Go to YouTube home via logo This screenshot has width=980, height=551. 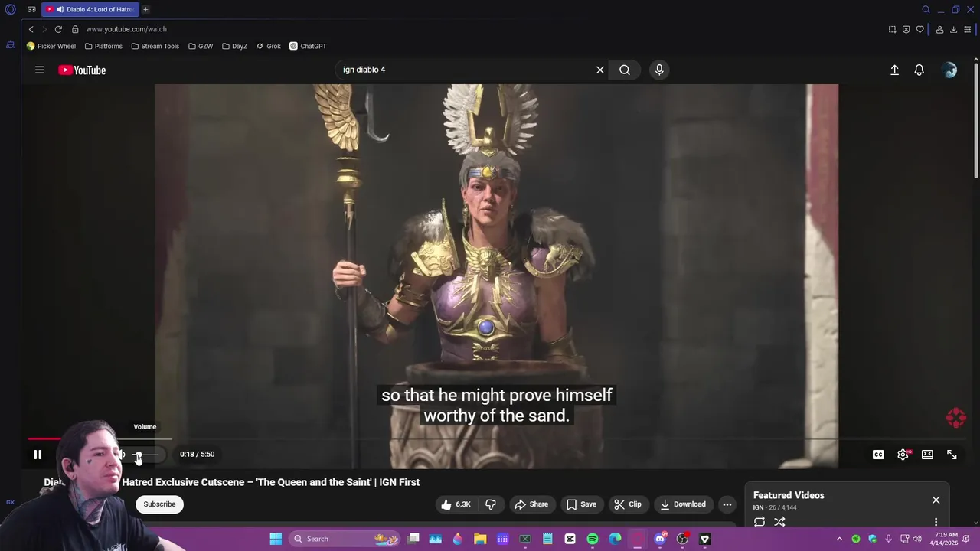click(82, 70)
